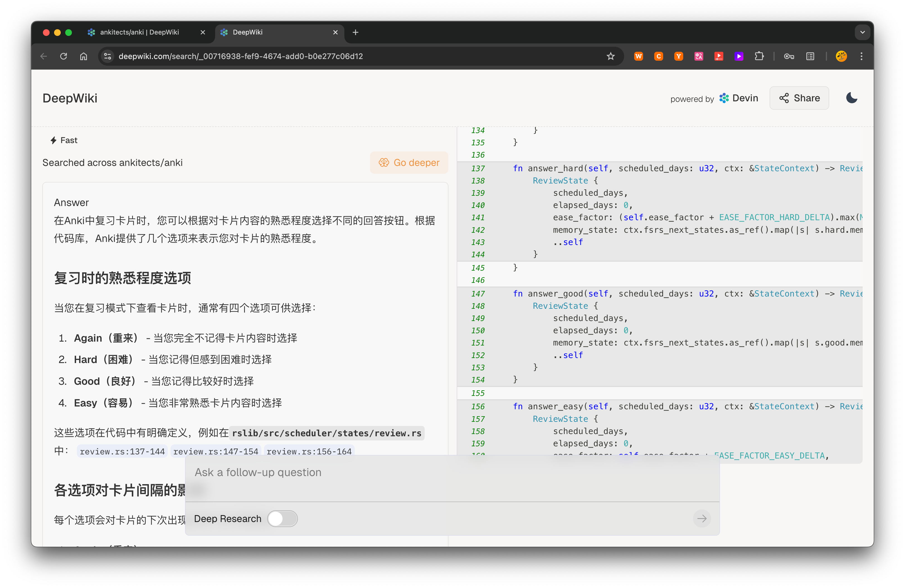Open Chrome three-dot menu
Image resolution: width=905 pixels, height=588 pixels.
click(x=862, y=56)
